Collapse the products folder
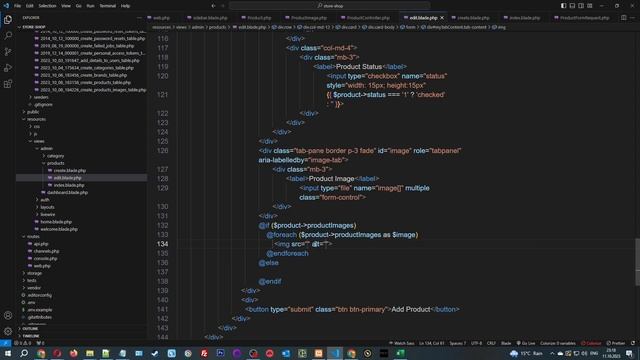This screenshot has width=640, height=360. click(x=56, y=163)
